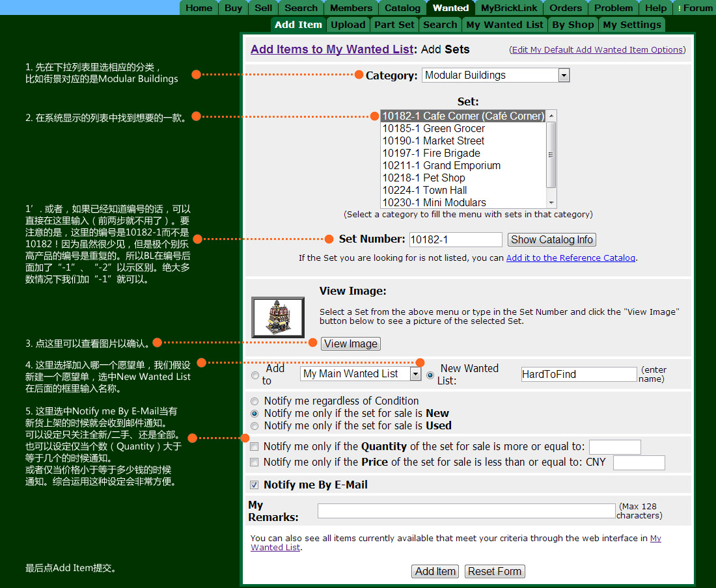Open 'Edit My Default Add Wanted Item Options'

point(597,49)
